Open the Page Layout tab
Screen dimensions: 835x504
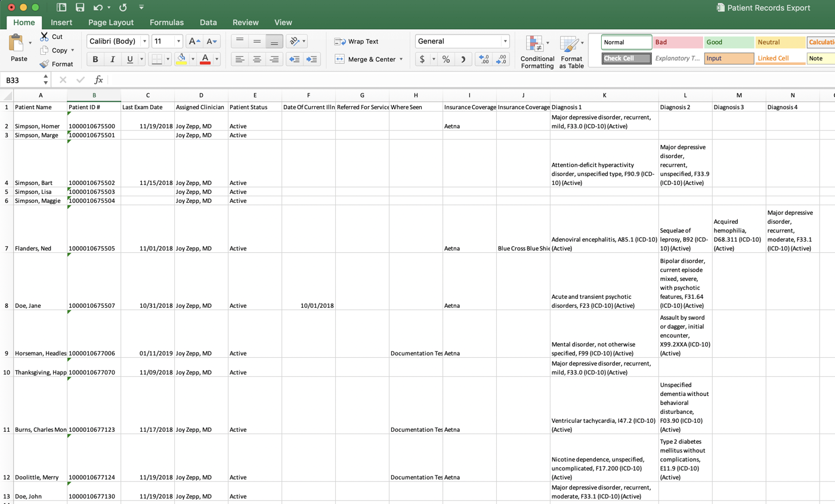click(x=111, y=22)
